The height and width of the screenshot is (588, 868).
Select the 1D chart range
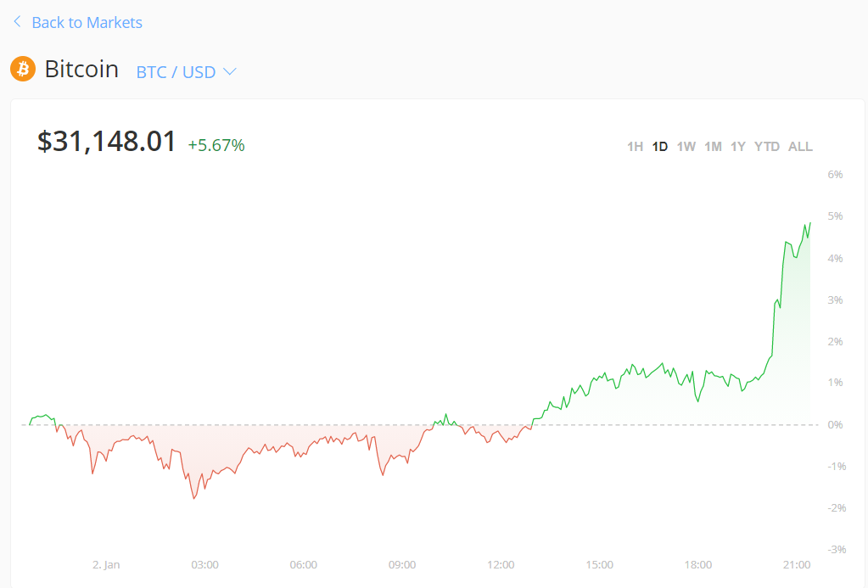pyautogui.click(x=660, y=147)
